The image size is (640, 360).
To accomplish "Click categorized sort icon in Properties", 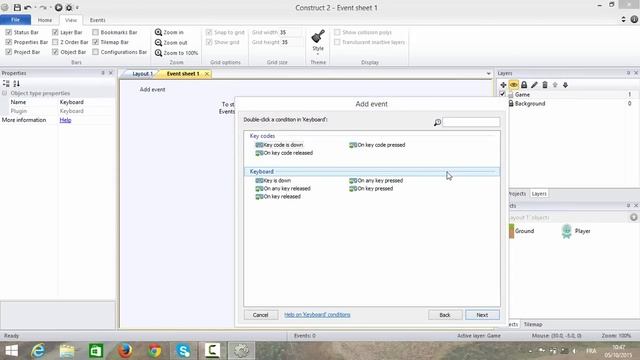I will 6,84.
